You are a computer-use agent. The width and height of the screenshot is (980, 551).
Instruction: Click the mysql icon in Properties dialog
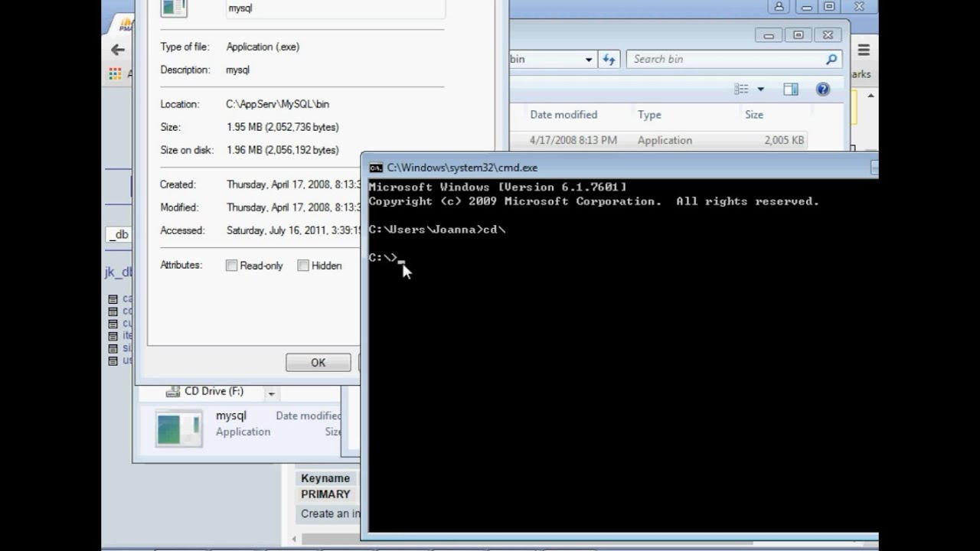[174, 8]
